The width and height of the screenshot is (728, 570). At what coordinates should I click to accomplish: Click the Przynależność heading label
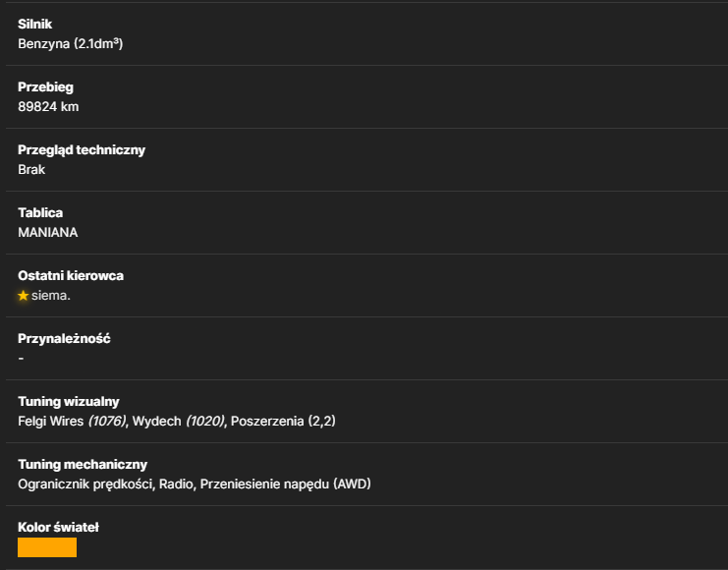[x=64, y=339]
